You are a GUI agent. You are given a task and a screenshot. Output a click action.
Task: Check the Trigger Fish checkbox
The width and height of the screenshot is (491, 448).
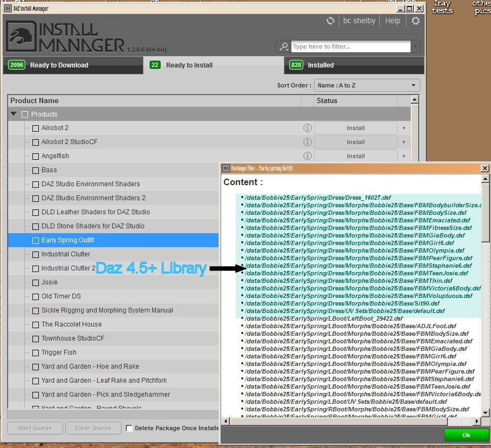36,353
